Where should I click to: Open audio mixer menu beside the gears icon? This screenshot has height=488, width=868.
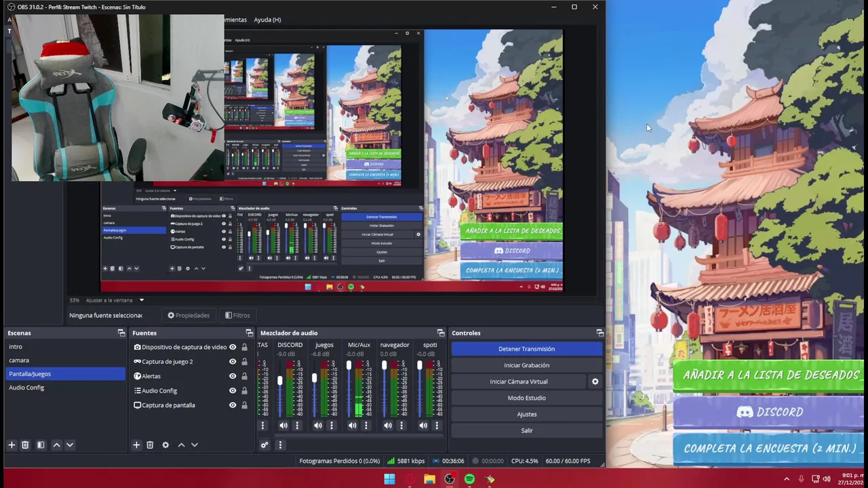click(280, 445)
